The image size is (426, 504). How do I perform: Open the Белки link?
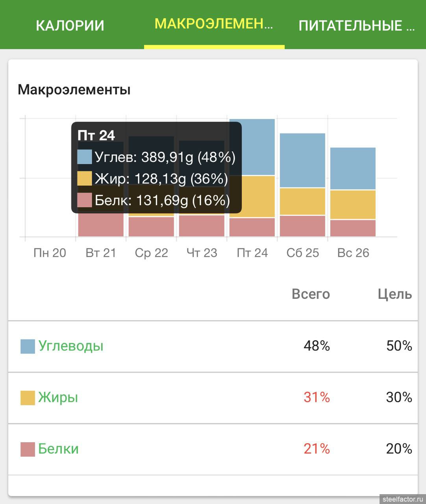click(x=59, y=449)
